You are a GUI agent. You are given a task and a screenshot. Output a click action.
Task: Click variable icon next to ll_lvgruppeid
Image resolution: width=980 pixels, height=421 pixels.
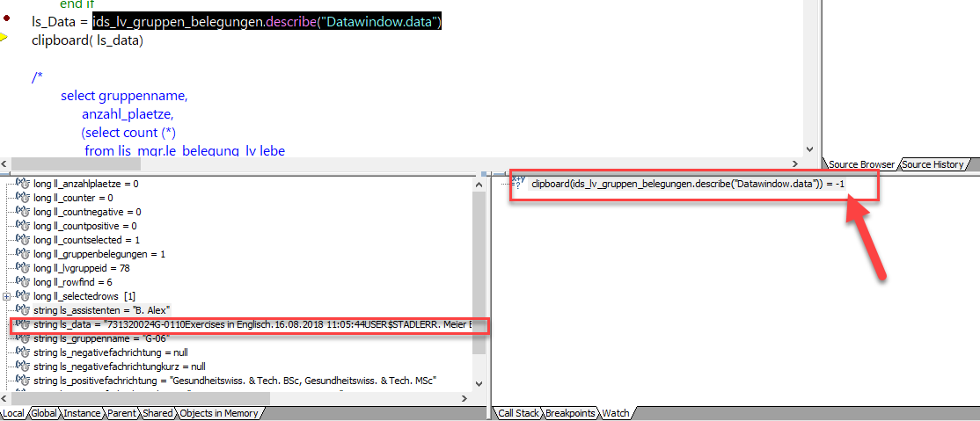pos(23,268)
